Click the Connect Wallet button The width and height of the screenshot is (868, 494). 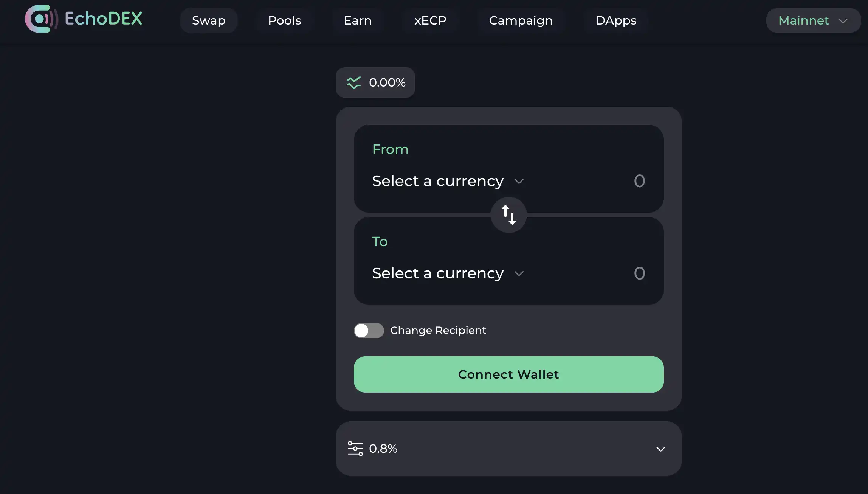point(508,374)
